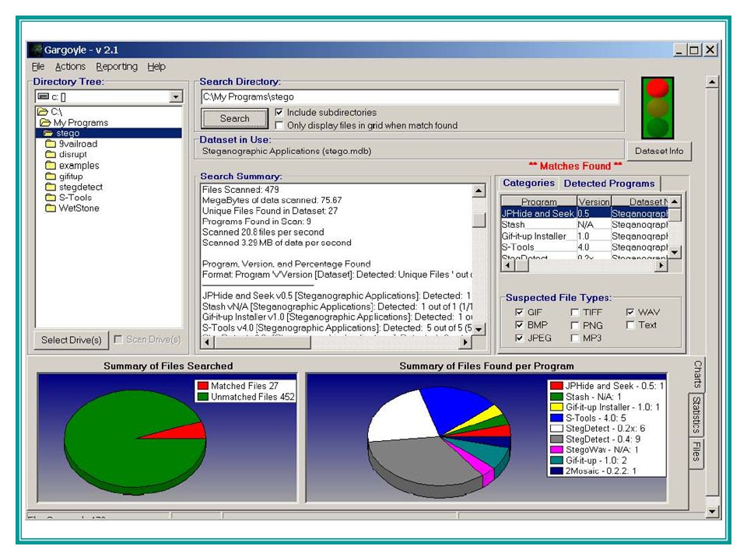Switch to the Categories tab
The image size is (747, 560).
(528, 183)
